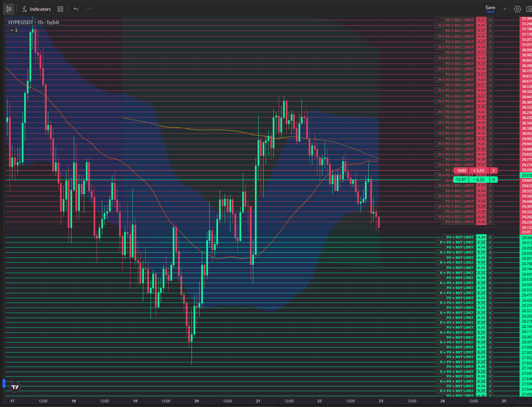
Task: Click date 24 on the time axis
Action: (443, 401)
